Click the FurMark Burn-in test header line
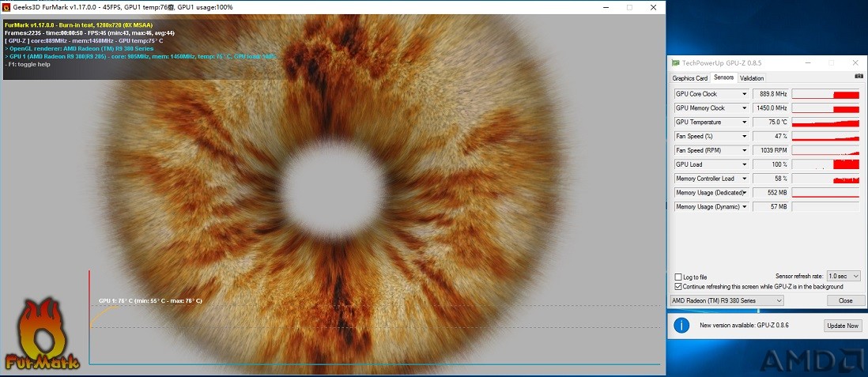 (x=78, y=25)
